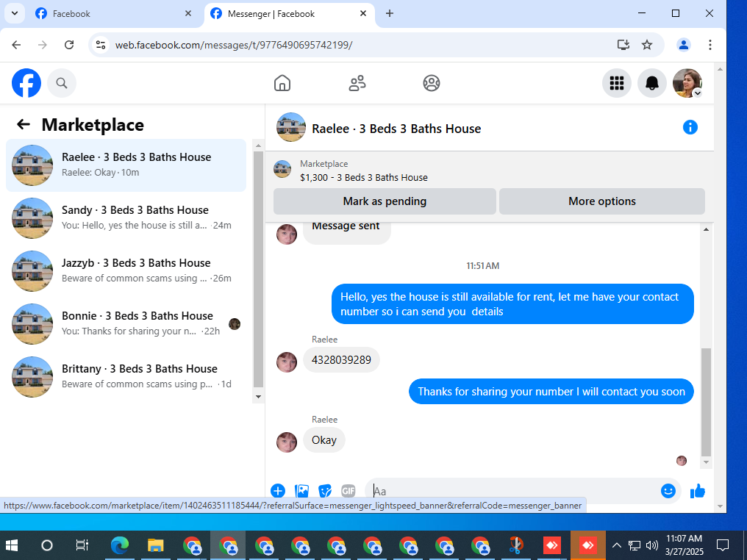The width and height of the screenshot is (747, 560).
Task: Bookmark this page with the star
Action: pyautogui.click(x=646, y=45)
